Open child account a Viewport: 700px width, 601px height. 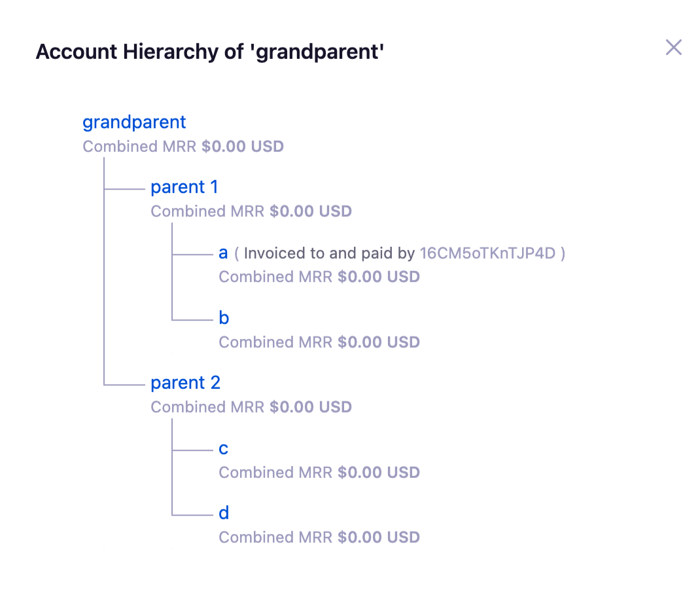[x=223, y=253]
